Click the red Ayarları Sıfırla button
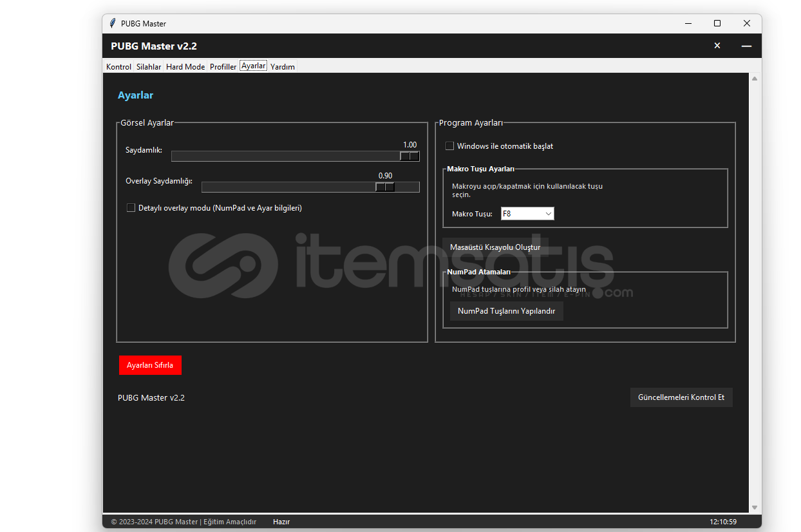801x532 pixels. pyautogui.click(x=150, y=365)
